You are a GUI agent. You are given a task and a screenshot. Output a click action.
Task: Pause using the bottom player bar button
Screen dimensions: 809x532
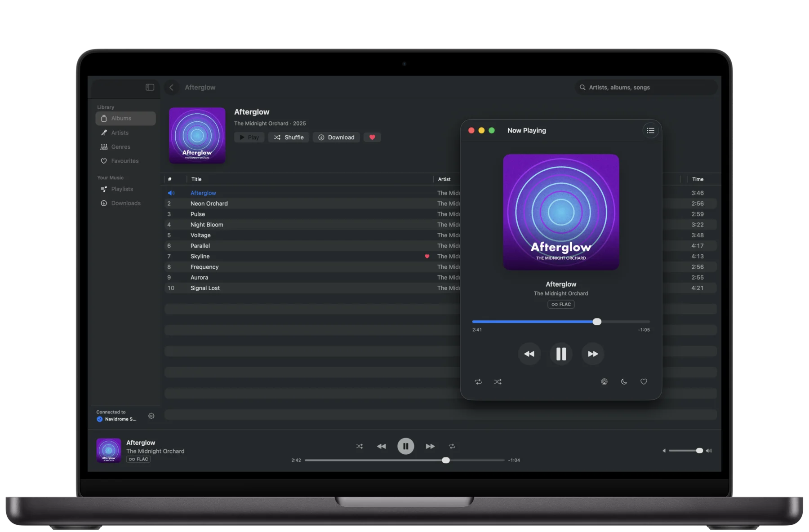405,446
